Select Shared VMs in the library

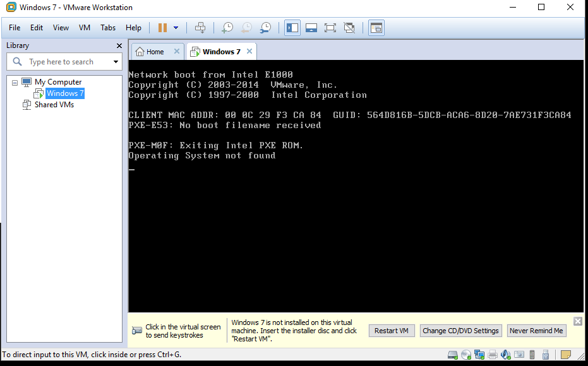tap(54, 105)
